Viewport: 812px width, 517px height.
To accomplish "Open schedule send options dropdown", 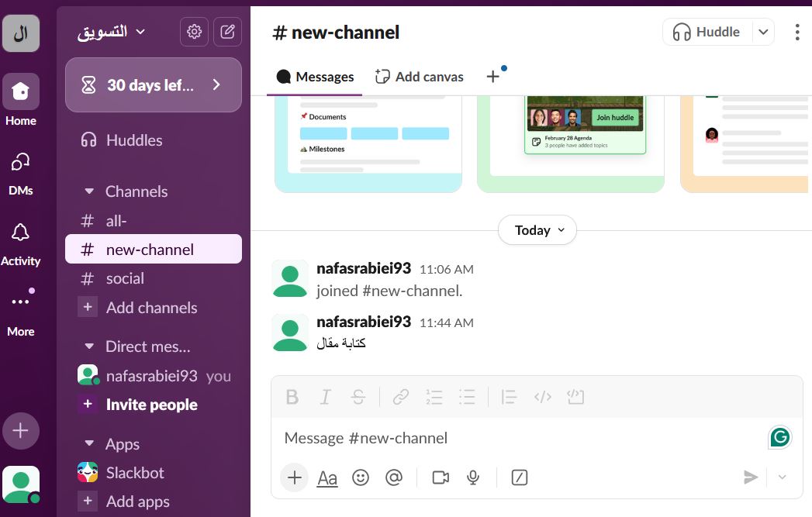I will [x=782, y=477].
